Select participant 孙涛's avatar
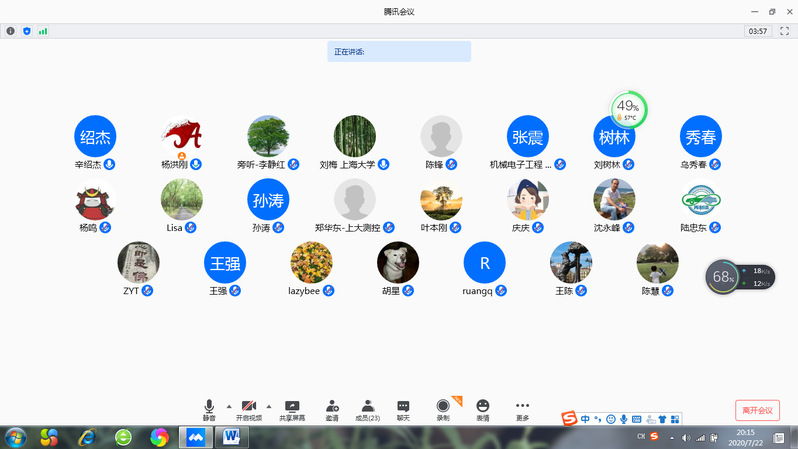This screenshot has width=798, height=449. click(268, 200)
